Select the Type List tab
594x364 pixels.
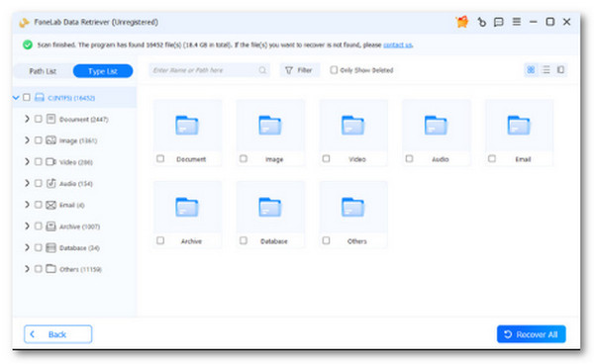[103, 71]
